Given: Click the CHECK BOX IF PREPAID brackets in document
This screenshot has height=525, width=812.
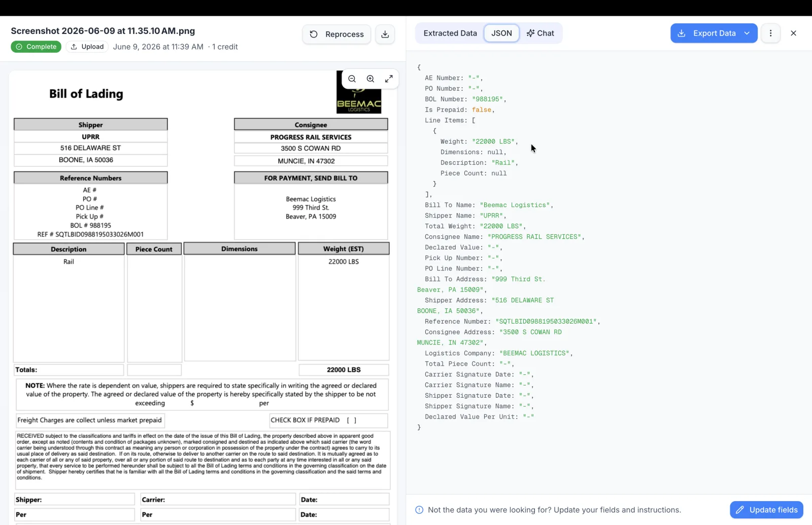Looking at the screenshot, I should [x=352, y=420].
